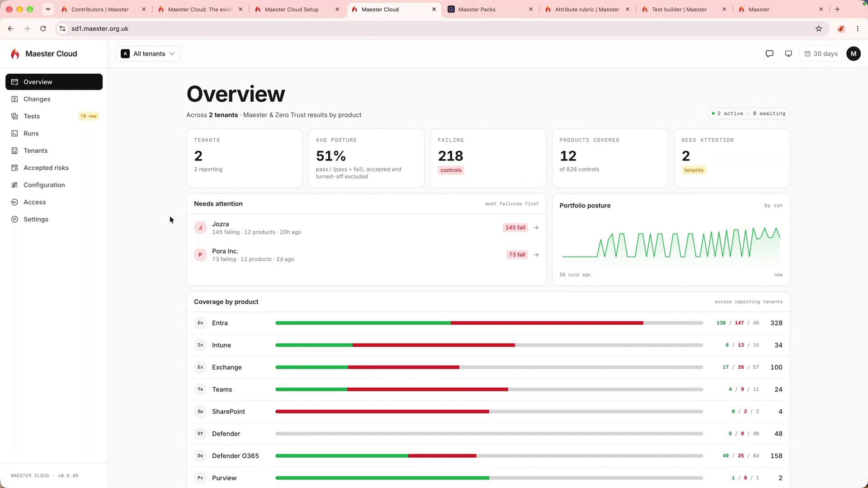Go to Changes in sidebar
This screenshot has height=488, width=868.
[x=54, y=99]
